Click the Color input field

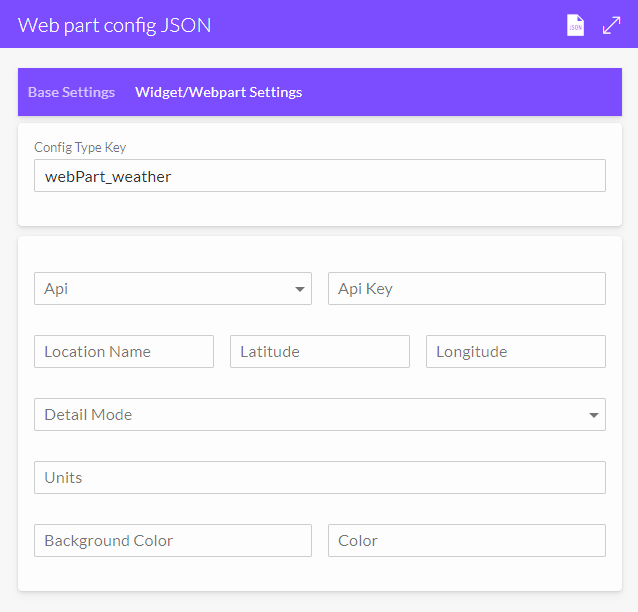(467, 540)
